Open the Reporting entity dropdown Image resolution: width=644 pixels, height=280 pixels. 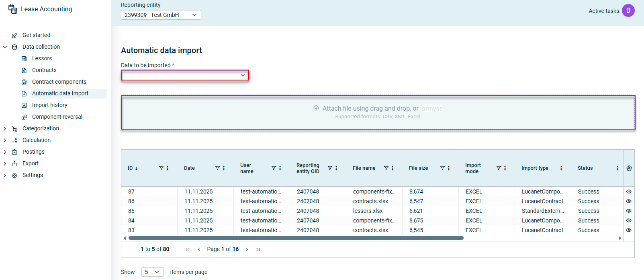point(161,15)
